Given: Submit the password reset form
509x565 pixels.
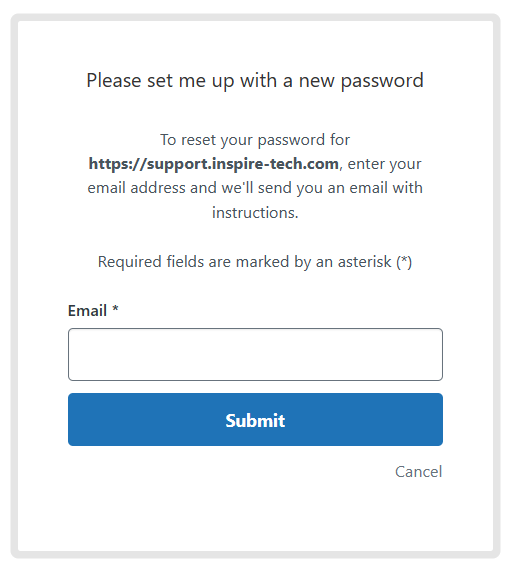Looking at the screenshot, I should pyautogui.click(x=255, y=419).
